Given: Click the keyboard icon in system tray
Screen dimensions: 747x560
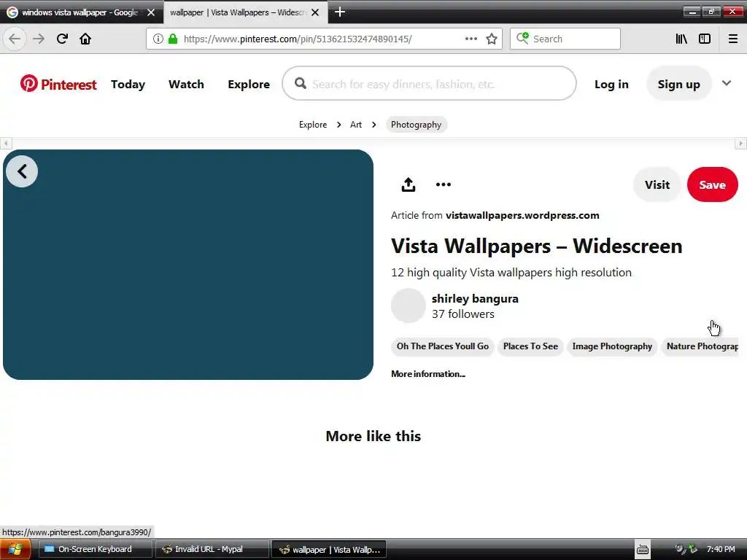Looking at the screenshot, I should (x=642, y=549).
